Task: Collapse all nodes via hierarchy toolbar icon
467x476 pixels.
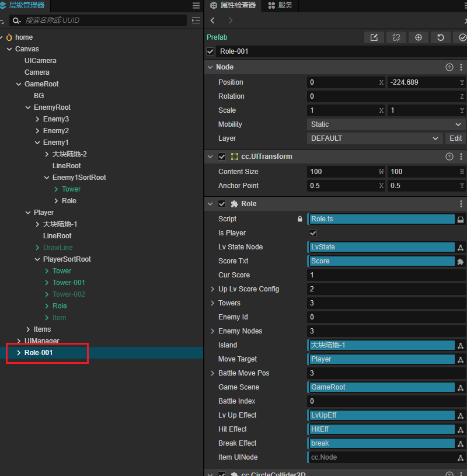Action: point(196,20)
